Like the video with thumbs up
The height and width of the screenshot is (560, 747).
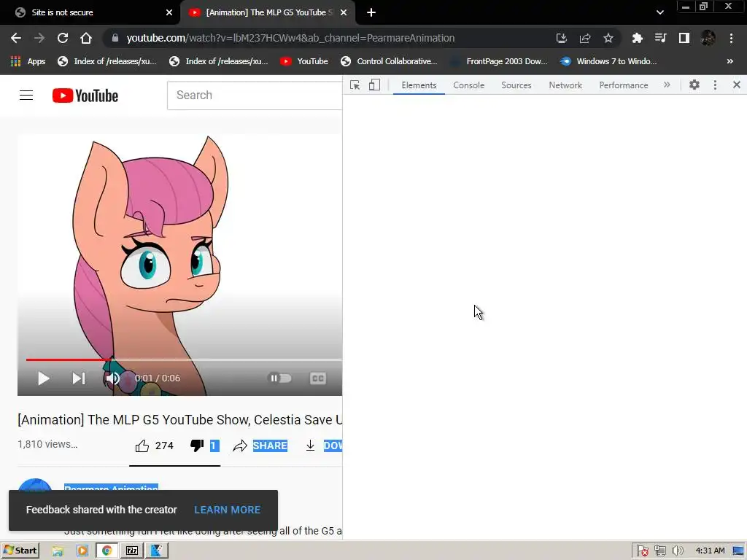[142, 446]
